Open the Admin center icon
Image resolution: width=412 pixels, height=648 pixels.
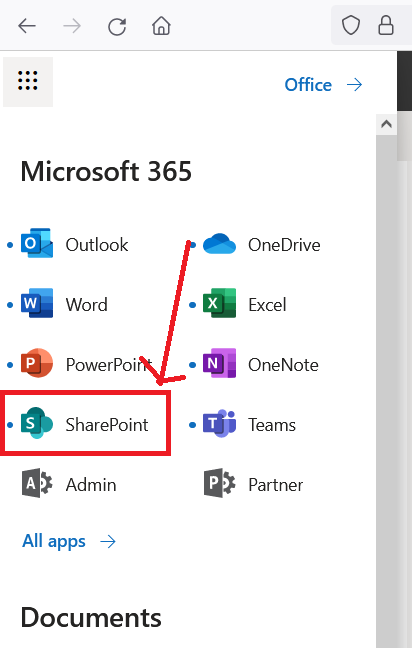click(37, 483)
